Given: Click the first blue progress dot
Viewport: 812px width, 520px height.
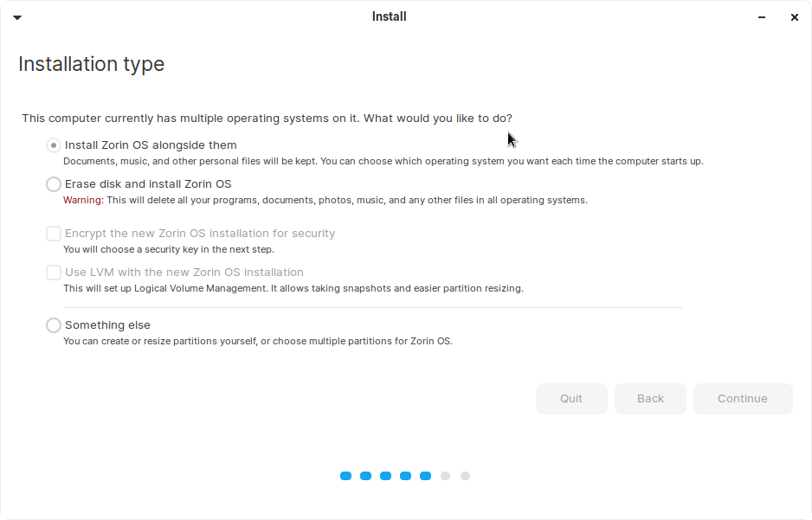Looking at the screenshot, I should click(x=346, y=476).
